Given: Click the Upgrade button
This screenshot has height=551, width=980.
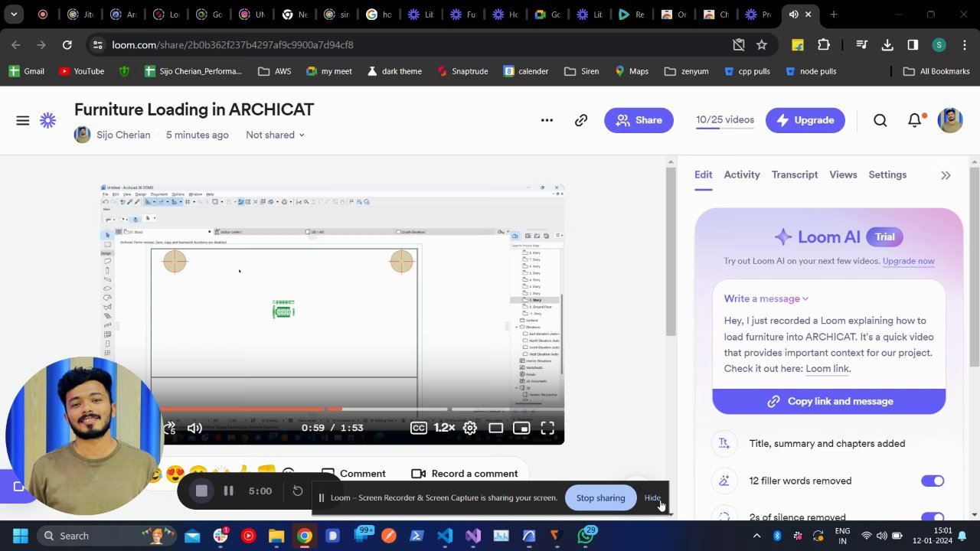Looking at the screenshot, I should tap(805, 120).
